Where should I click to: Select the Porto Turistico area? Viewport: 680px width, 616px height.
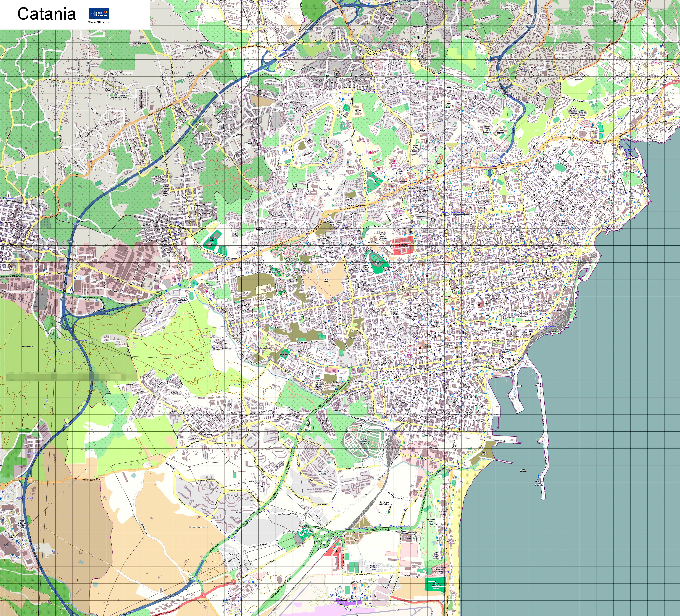tap(484, 453)
